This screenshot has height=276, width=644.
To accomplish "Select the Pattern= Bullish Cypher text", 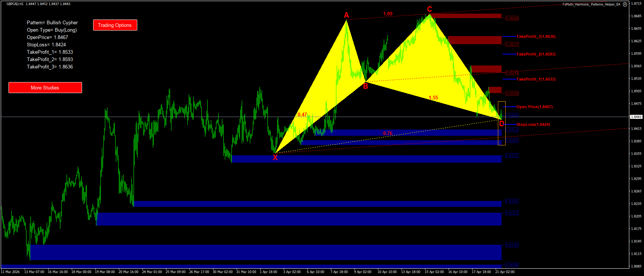I will [x=52, y=22].
